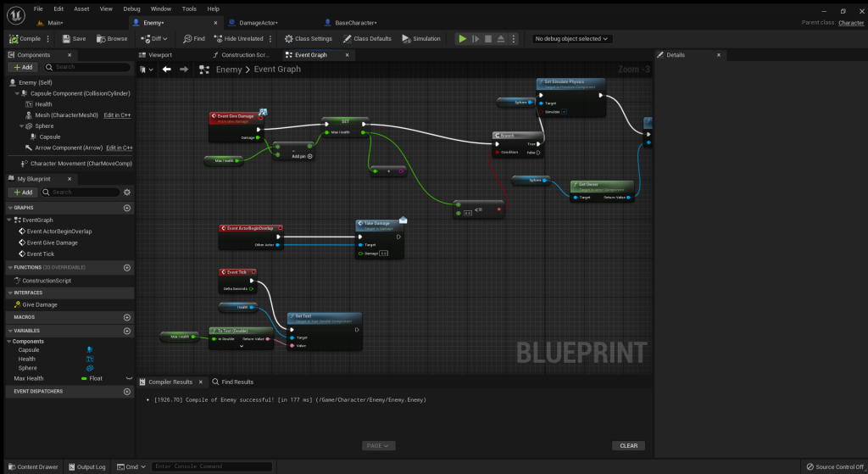Open the Content Drawer

click(x=33, y=467)
